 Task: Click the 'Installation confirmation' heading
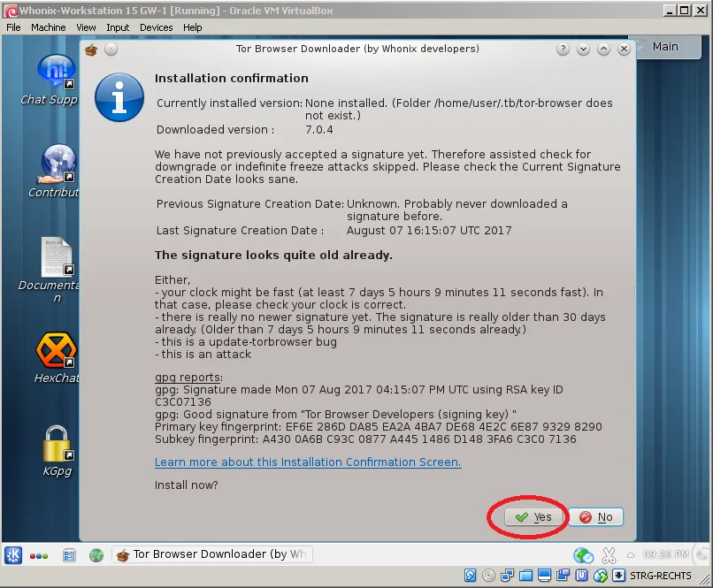(x=232, y=78)
